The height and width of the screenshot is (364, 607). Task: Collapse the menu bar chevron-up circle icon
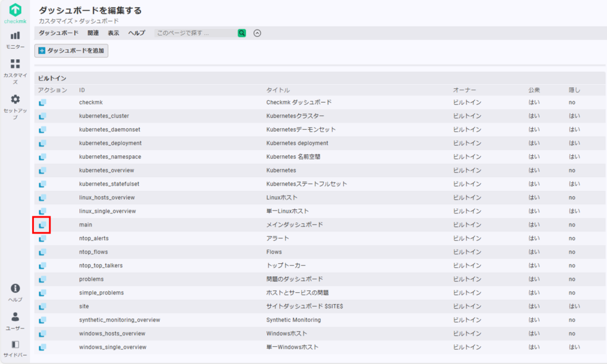[x=257, y=33]
